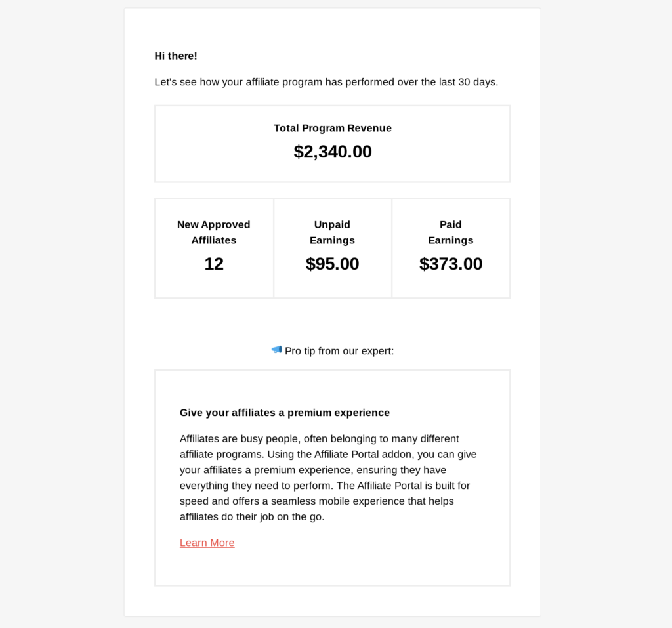The image size is (672, 628).
Task: Select the $373.00 paid earnings amount
Action: pos(451,264)
